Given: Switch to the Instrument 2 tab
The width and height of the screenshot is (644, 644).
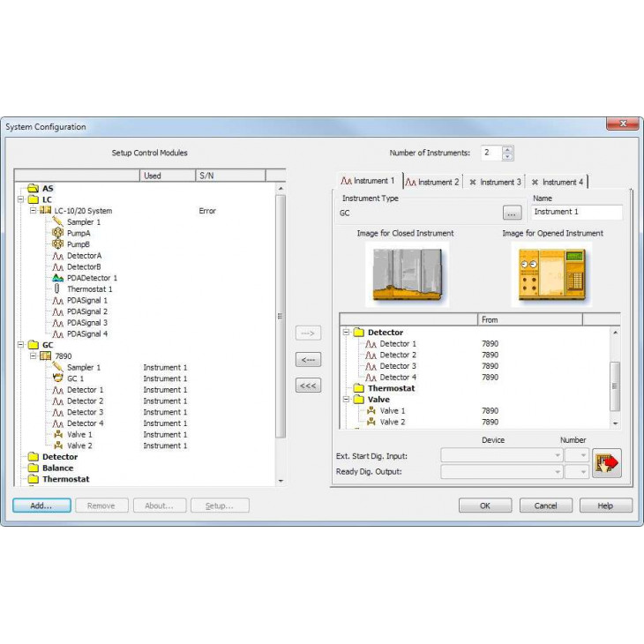Looking at the screenshot, I should pyautogui.click(x=432, y=182).
